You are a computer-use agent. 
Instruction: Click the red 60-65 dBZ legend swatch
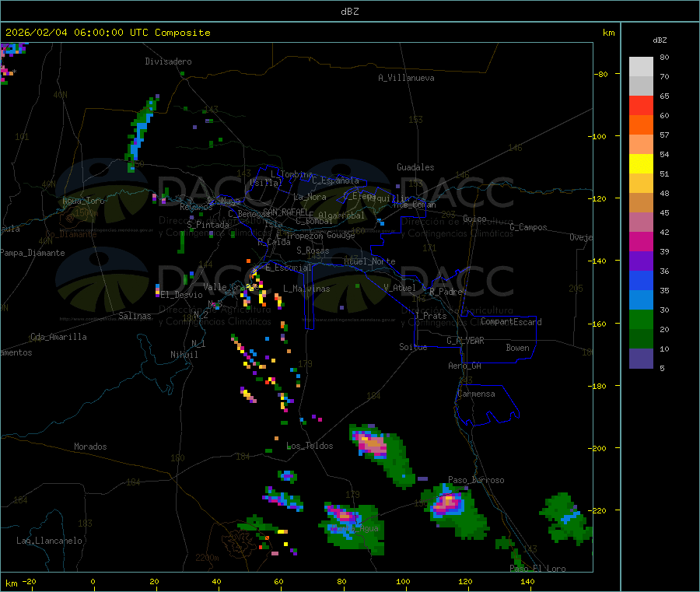tap(641, 105)
